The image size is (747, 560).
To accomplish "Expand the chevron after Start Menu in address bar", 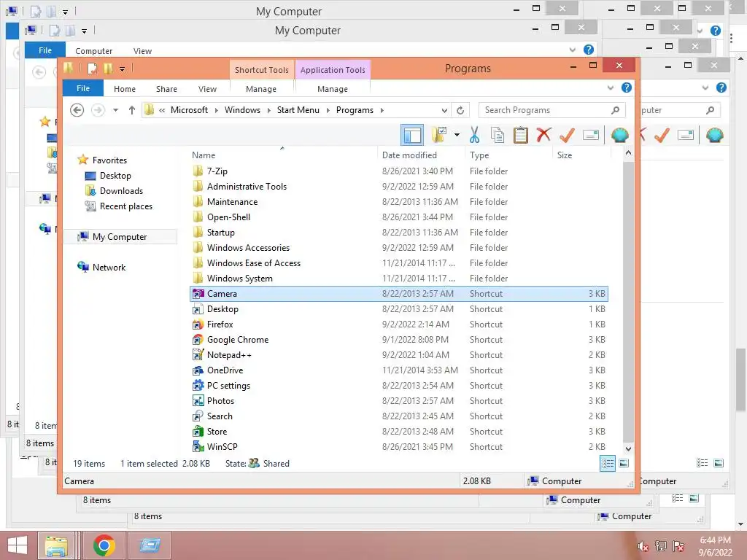I will click(x=328, y=111).
